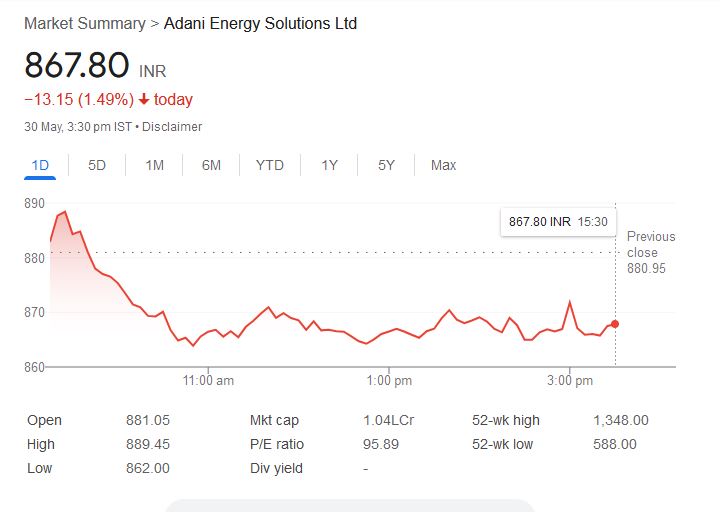Screen dimensions: 720x512
Task: Click the 11:00 am axis label
Action: (x=209, y=381)
